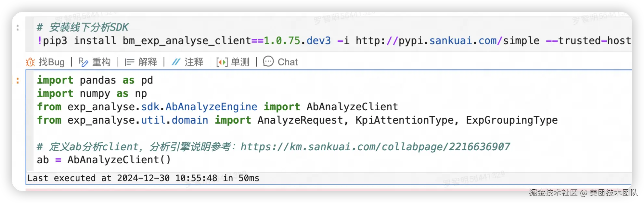Click the 解释 explain lines icon
This screenshot has height=203, width=644.
click(129, 62)
